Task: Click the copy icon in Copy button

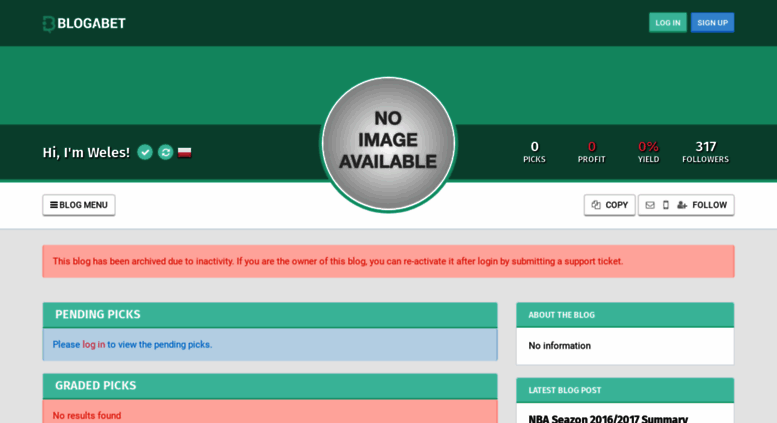Action: tap(596, 205)
